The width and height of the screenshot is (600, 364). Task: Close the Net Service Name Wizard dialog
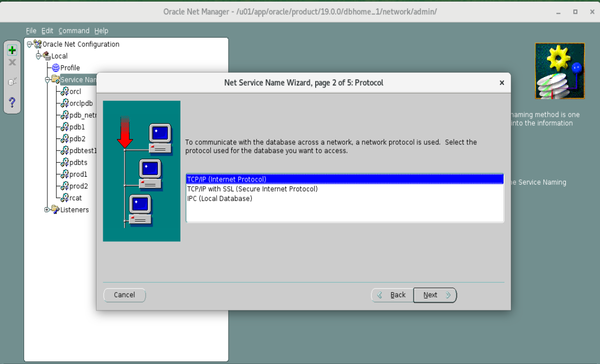click(501, 83)
